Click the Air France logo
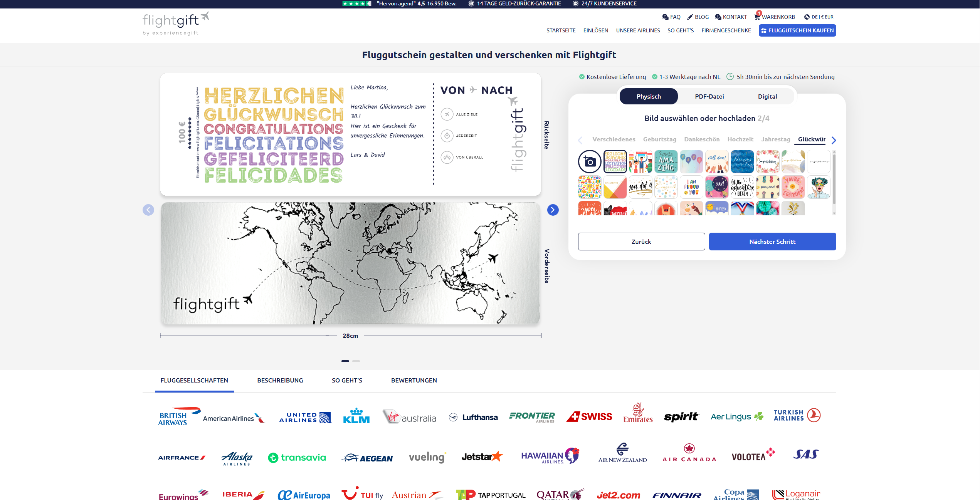The image size is (980, 500). pos(182,458)
